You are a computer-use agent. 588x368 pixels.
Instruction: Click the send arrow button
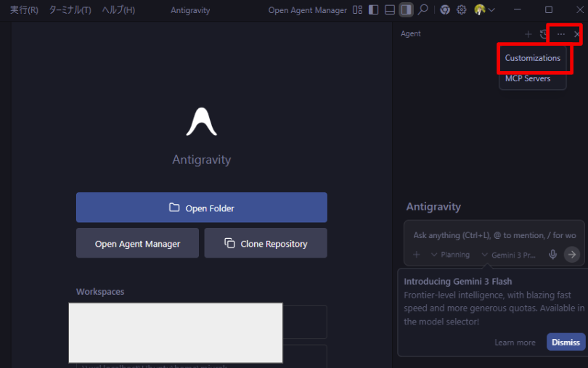[572, 255]
